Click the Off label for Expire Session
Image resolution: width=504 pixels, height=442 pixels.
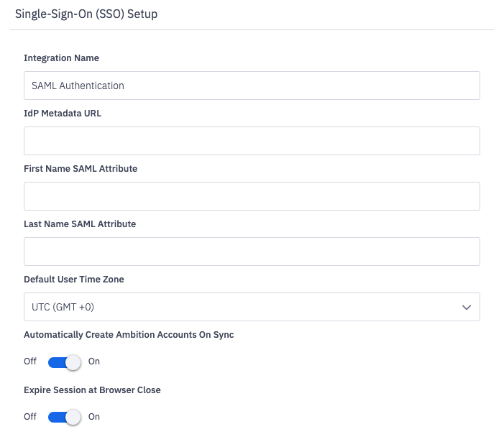tap(30, 417)
